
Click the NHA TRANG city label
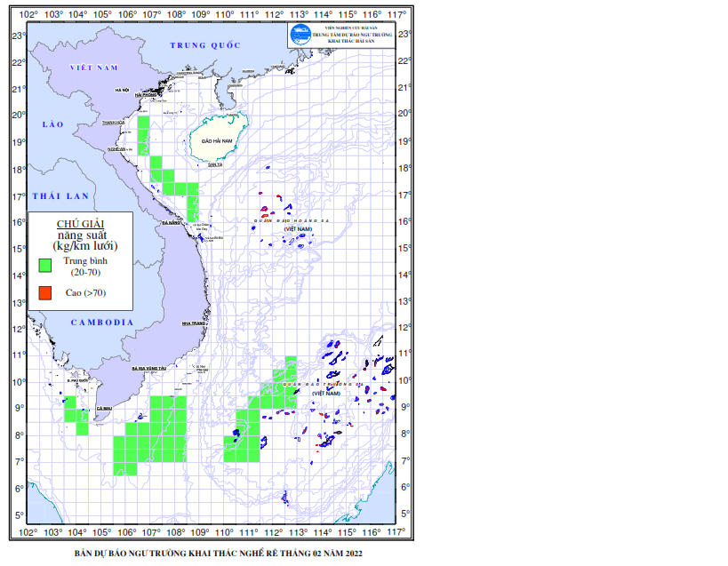[x=193, y=323]
